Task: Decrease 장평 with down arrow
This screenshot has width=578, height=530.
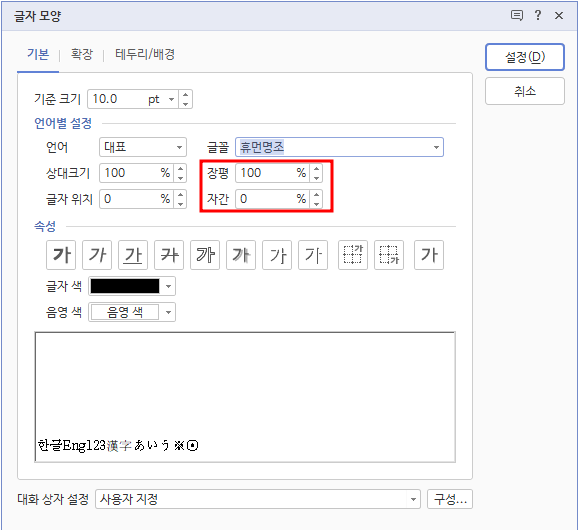Action: [x=316, y=178]
